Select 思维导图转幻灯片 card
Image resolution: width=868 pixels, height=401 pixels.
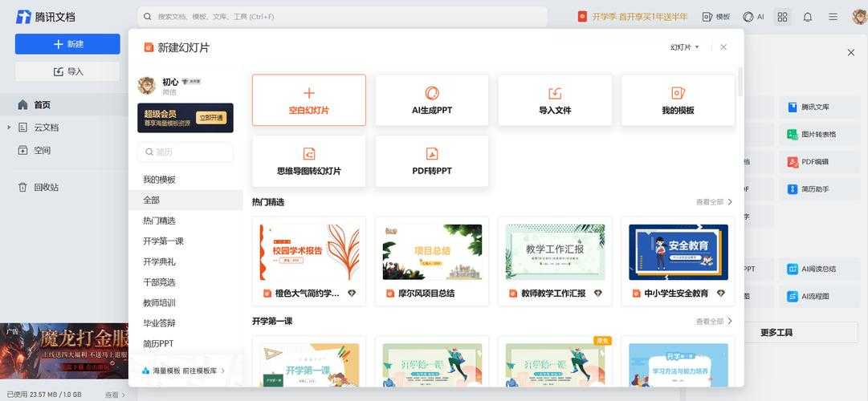[309, 161]
